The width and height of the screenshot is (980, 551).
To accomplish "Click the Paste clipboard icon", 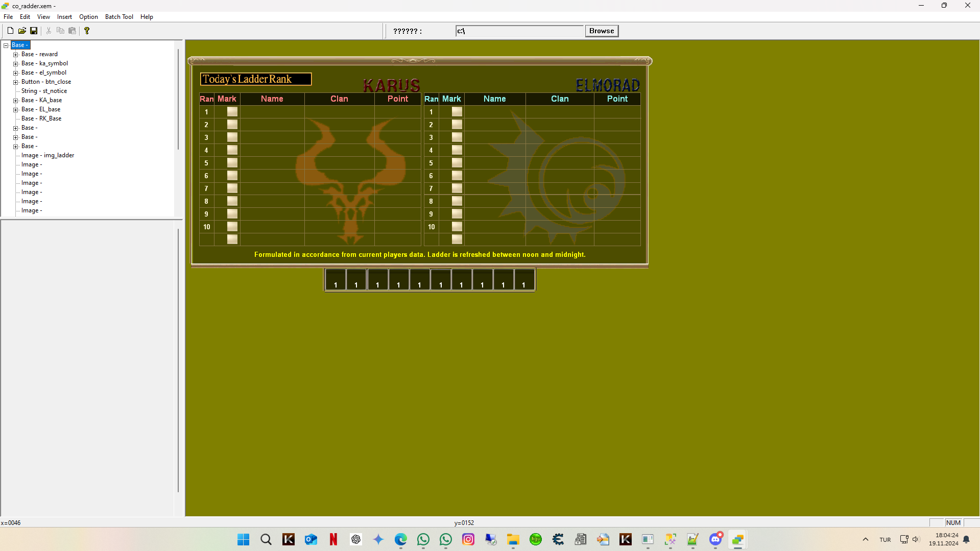I will point(72,31).
